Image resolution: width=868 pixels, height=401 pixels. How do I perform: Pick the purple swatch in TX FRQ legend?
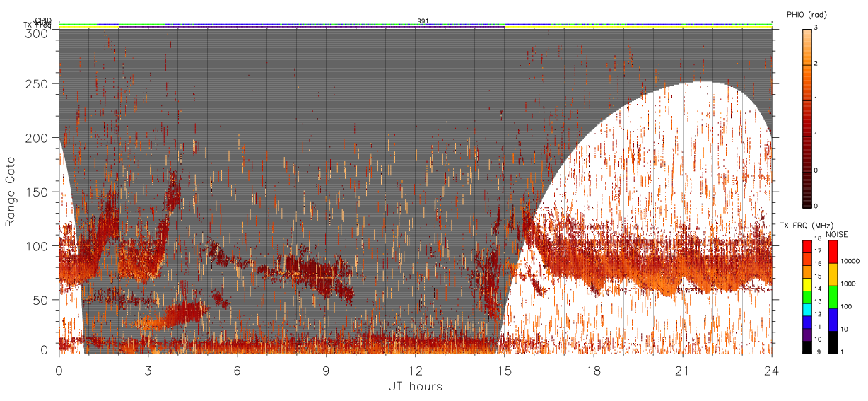point(807,337)
